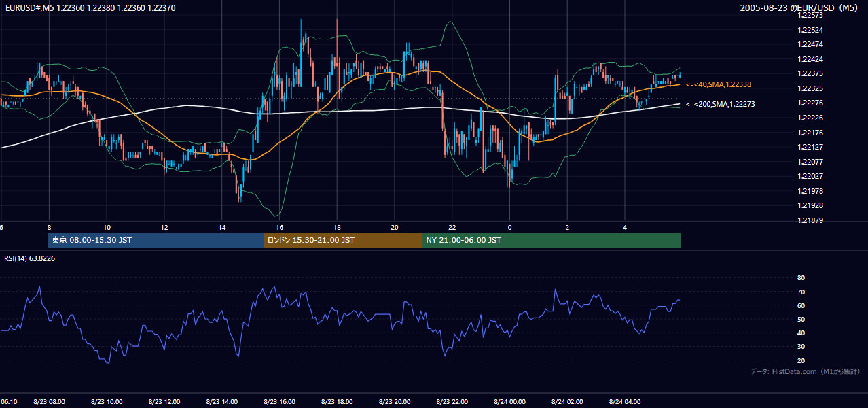The image size is (868, 408).
Task: Select the Tokyo 08:00-15:30 JST session bar
Action: 156,240
